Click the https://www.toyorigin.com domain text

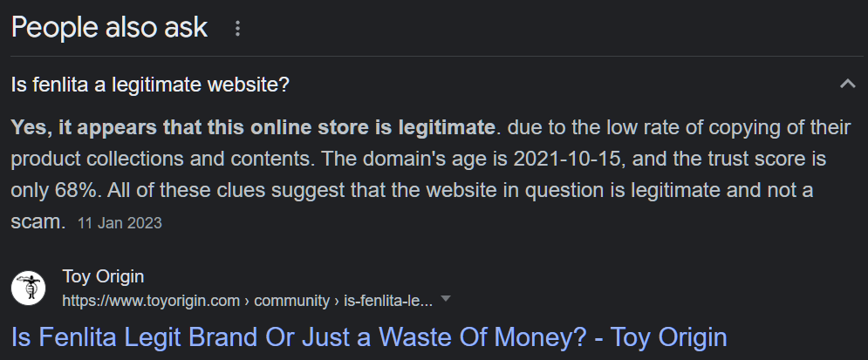click(x=150, y=301)
